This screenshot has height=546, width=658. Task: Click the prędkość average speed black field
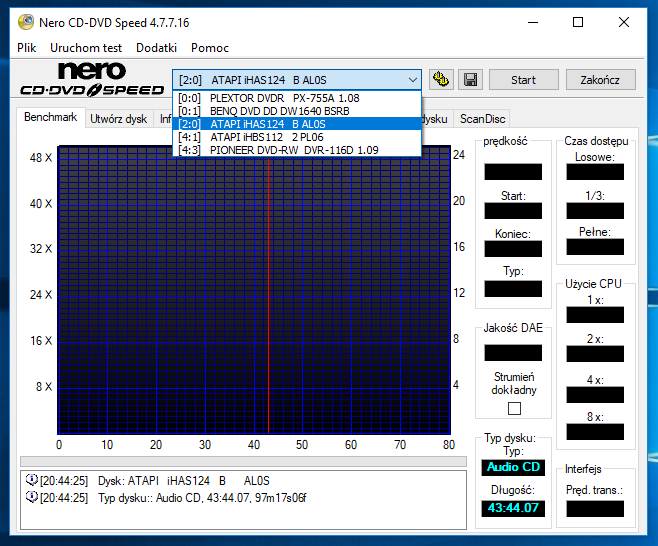pyautogui.click(x=513, y=172)
